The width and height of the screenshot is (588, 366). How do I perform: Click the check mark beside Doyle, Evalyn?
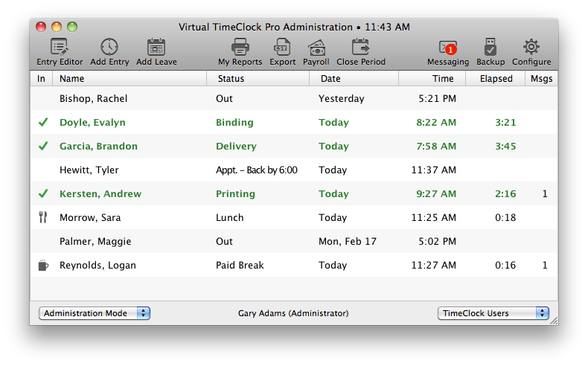(43, 122)
